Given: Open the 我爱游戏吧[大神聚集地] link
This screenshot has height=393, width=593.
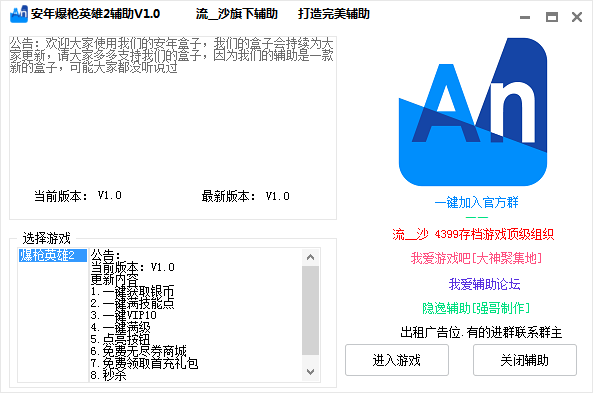Looking at the screenshot, I should click(477, 258).
